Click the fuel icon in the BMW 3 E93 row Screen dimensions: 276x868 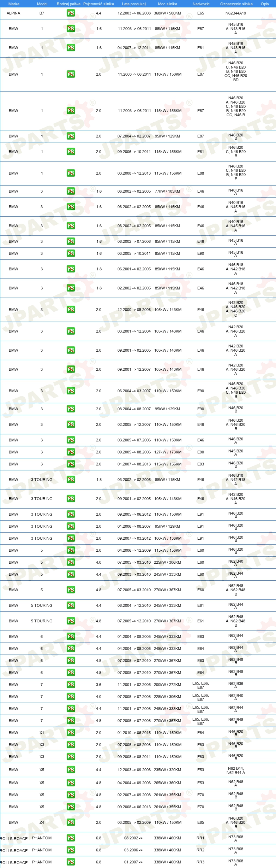(x=71, y=464)
